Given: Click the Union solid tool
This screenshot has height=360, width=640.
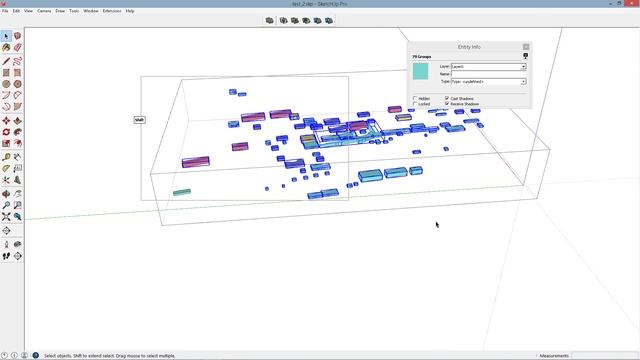Looking at the screenshot, I should [x=295, y=20].
